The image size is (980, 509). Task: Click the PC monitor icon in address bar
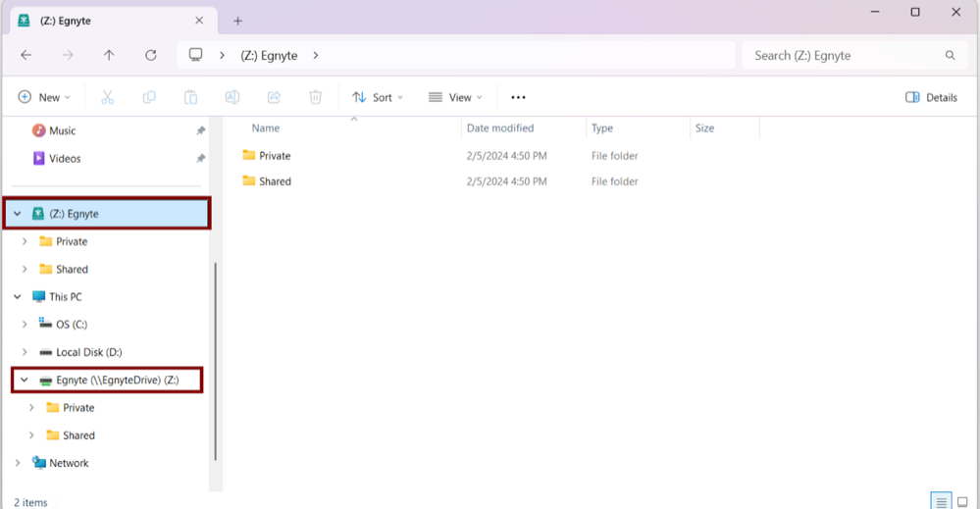tap(195, 55)
